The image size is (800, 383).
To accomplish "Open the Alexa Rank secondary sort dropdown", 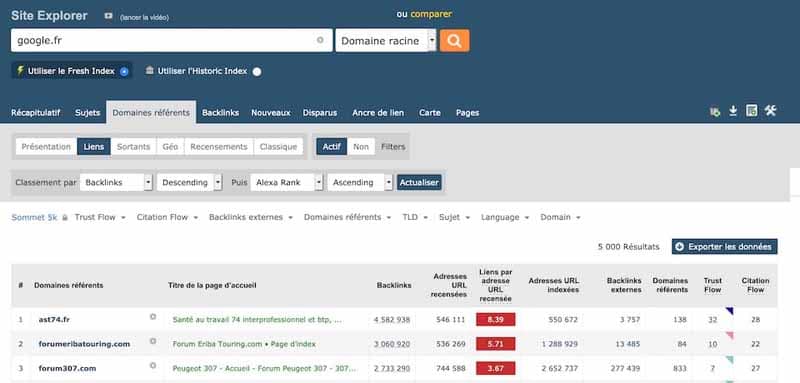I will [x=287, y=182].
